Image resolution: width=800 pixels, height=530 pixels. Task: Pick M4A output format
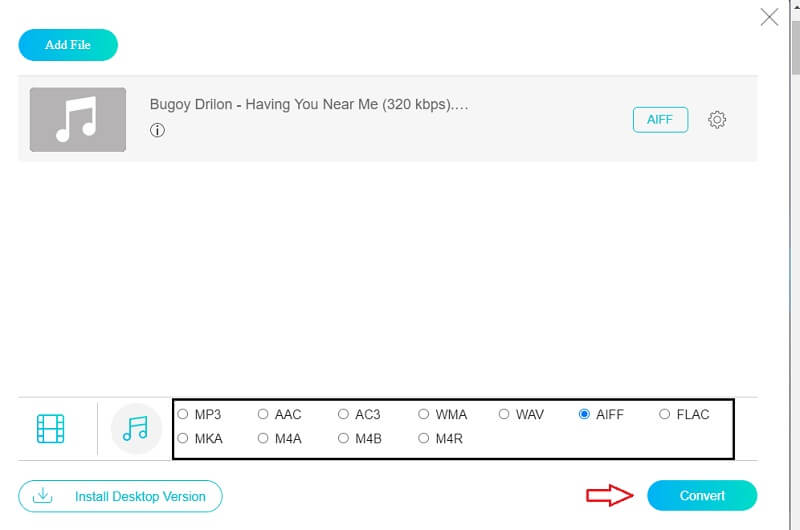point(263,438)
